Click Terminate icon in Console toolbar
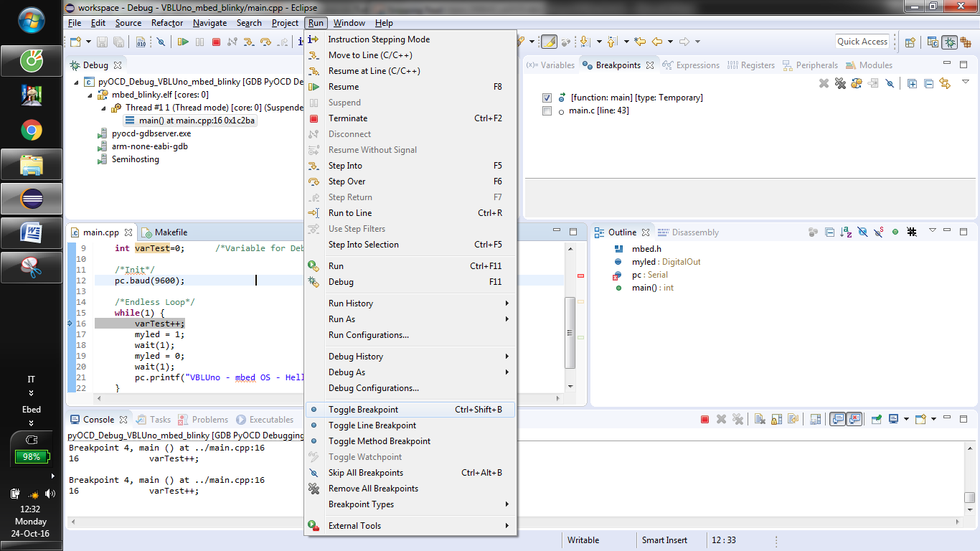The height and width of the screenshot is (551, 980). point(705,419)
